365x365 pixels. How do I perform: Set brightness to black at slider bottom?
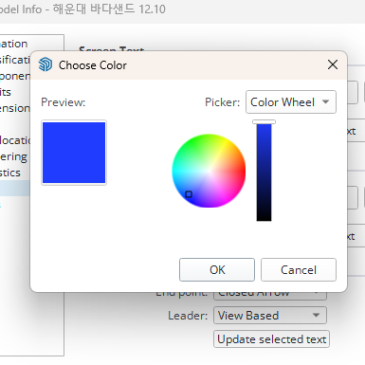pos(264,218)
